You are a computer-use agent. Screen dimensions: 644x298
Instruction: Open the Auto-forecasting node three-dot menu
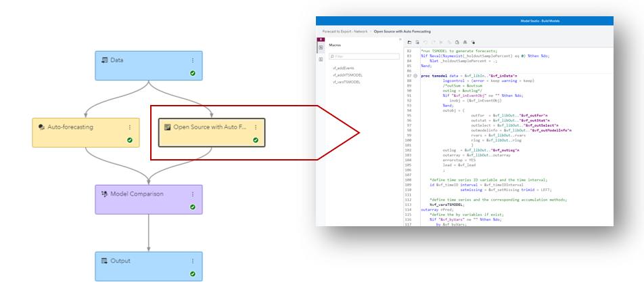click(x=130, y=127)
